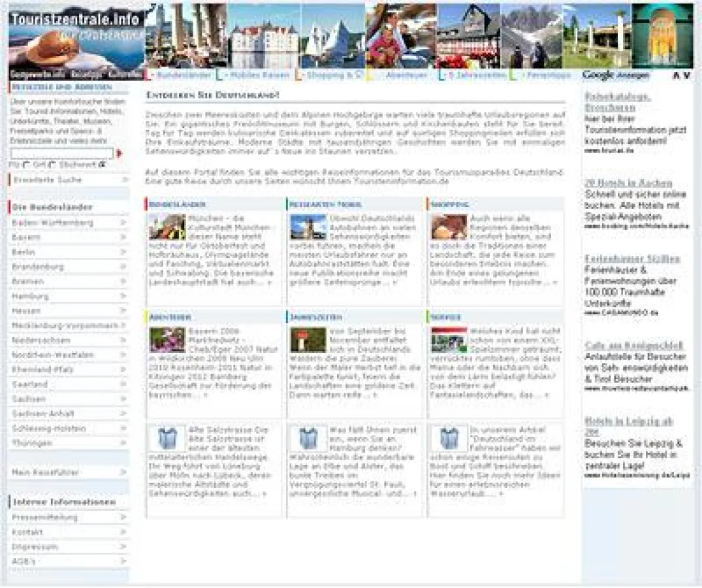Select the 'Ort' search radio button
This screenshot has height=588, width=702.
pyautogui.click(x=51, y=164)
